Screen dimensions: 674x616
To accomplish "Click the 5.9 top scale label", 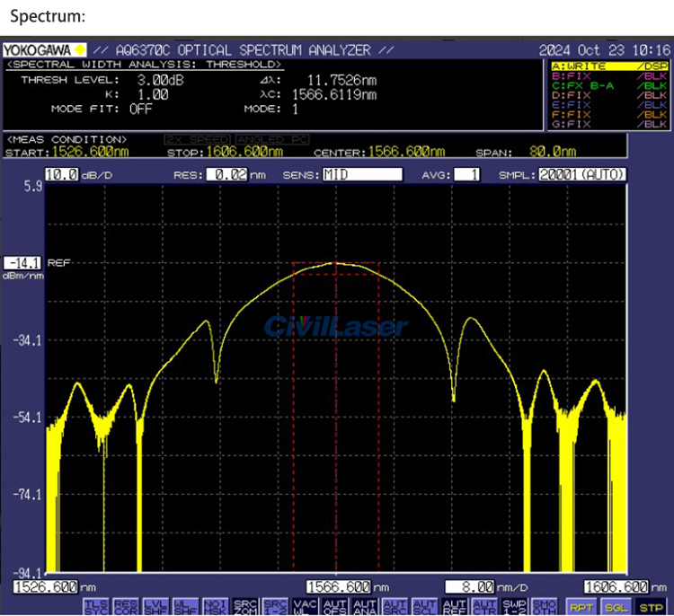I will tap(33, 186).
